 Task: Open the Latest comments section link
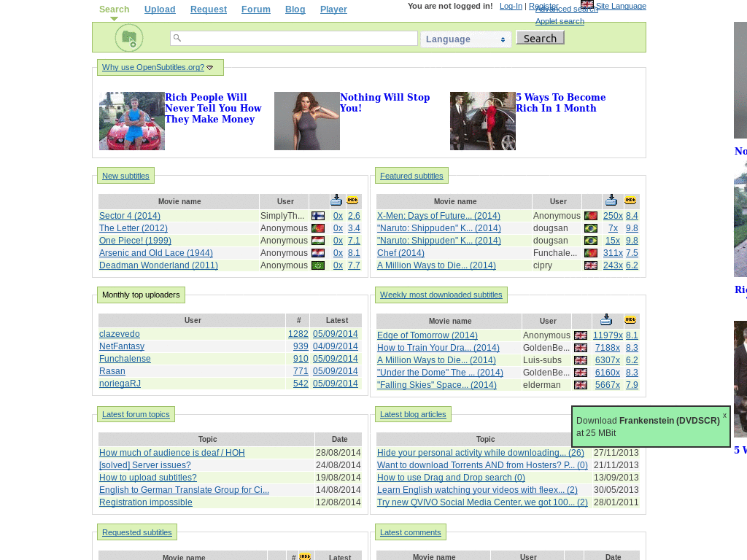coord(411,532)
